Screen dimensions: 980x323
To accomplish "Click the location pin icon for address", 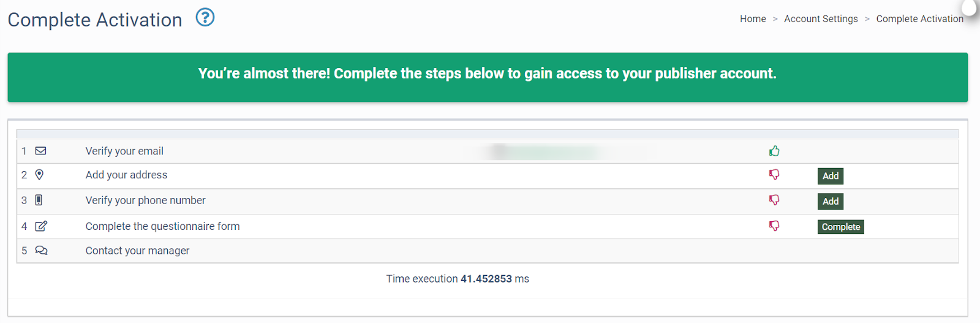I will [x=39, y=175].
